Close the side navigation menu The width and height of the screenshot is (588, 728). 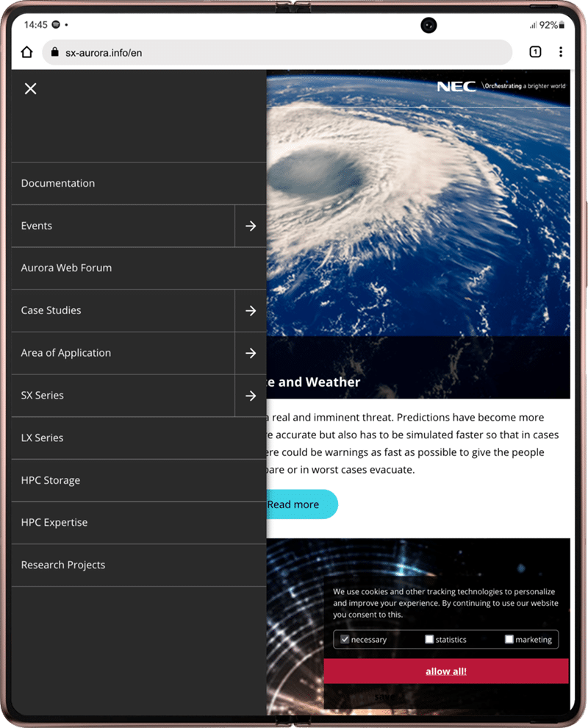point(31,89)
